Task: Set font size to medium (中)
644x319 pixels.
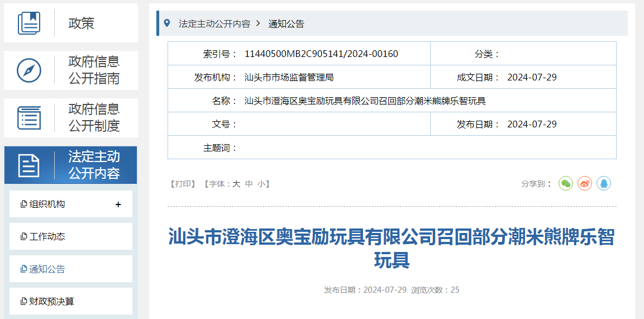Action: (x=249, y=184)
